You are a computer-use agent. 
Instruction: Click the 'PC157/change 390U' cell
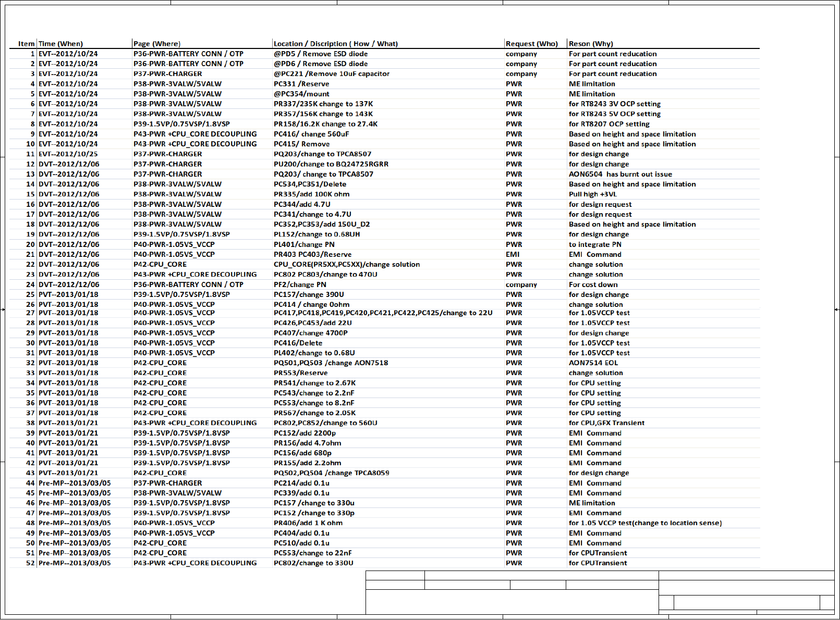[309, 294]
